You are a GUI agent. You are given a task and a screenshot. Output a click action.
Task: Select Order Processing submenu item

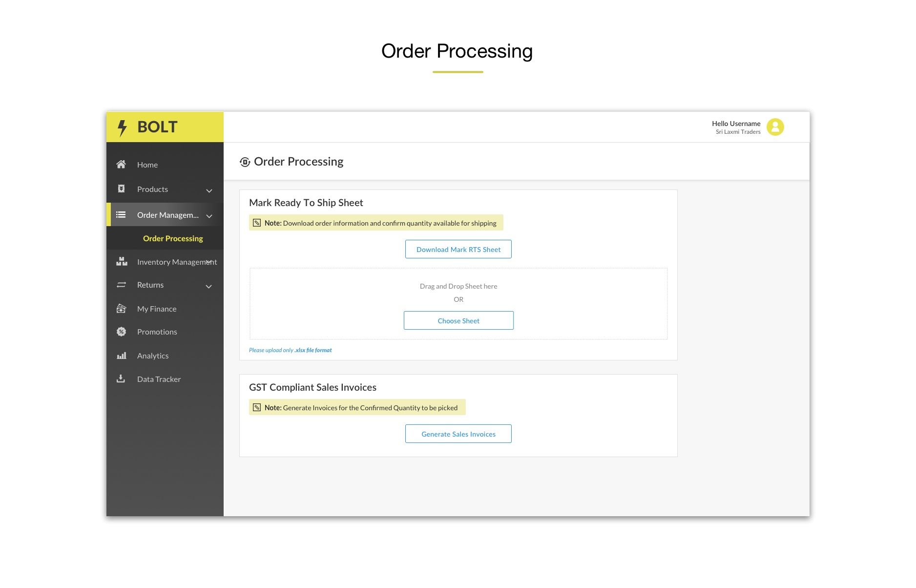click(x=173, y=238)
